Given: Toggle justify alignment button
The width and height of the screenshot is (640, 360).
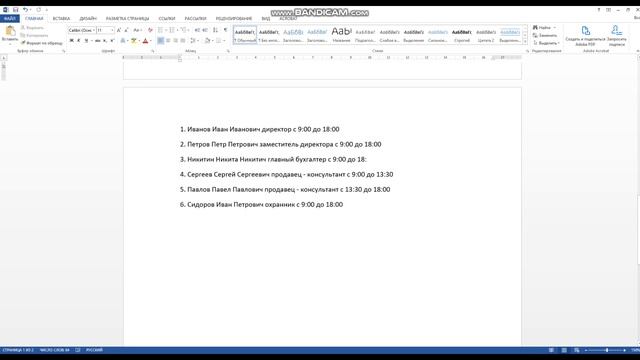Looking at the screenshot, I should 183,41.
